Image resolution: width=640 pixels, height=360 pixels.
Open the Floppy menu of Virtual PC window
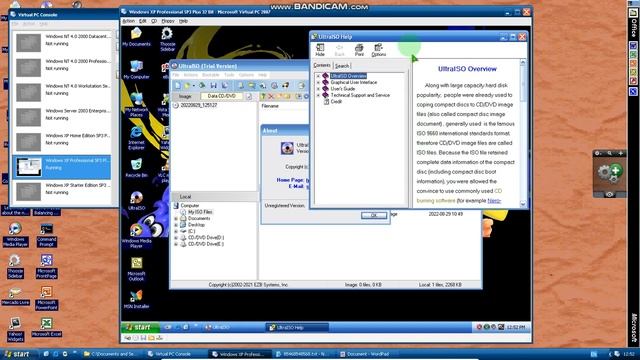point(168,21)
